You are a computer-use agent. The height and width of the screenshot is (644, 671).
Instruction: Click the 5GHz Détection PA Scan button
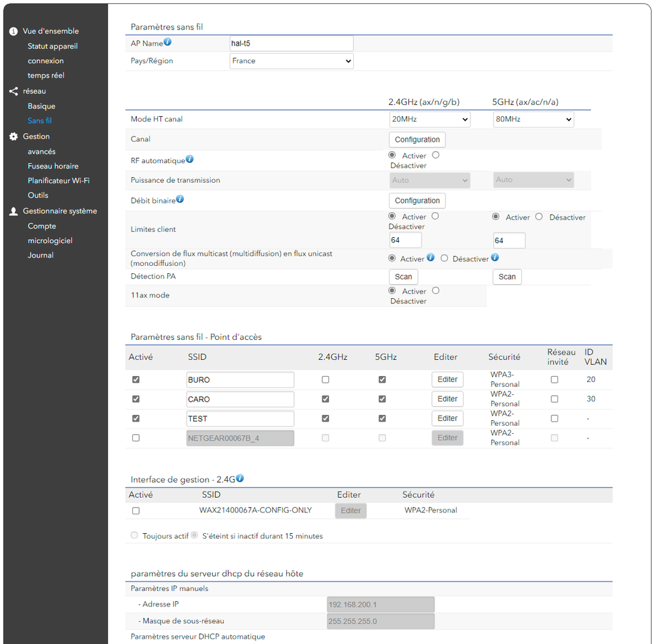click(507, 277)
